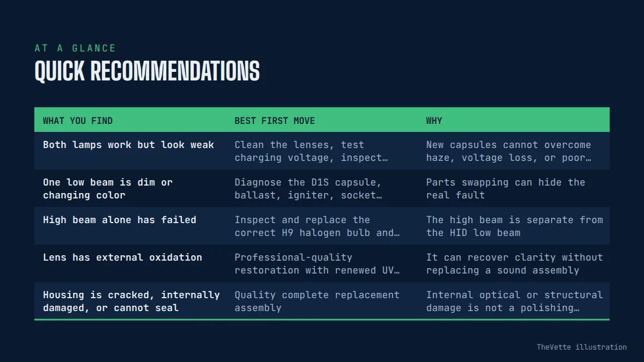Click 'The high beam is separate' cell
Viewport: 644px width, 362px height.
[515, 226]
